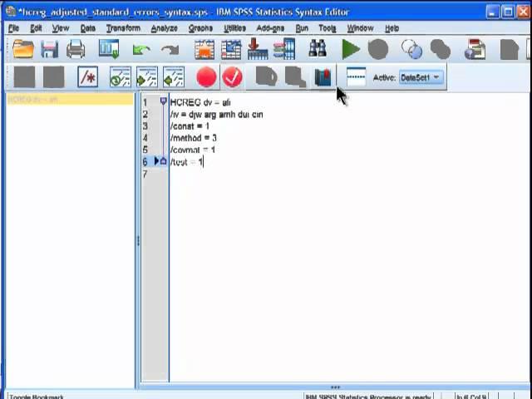Toggle the bookmark icon in toolbar

(323, 78)
